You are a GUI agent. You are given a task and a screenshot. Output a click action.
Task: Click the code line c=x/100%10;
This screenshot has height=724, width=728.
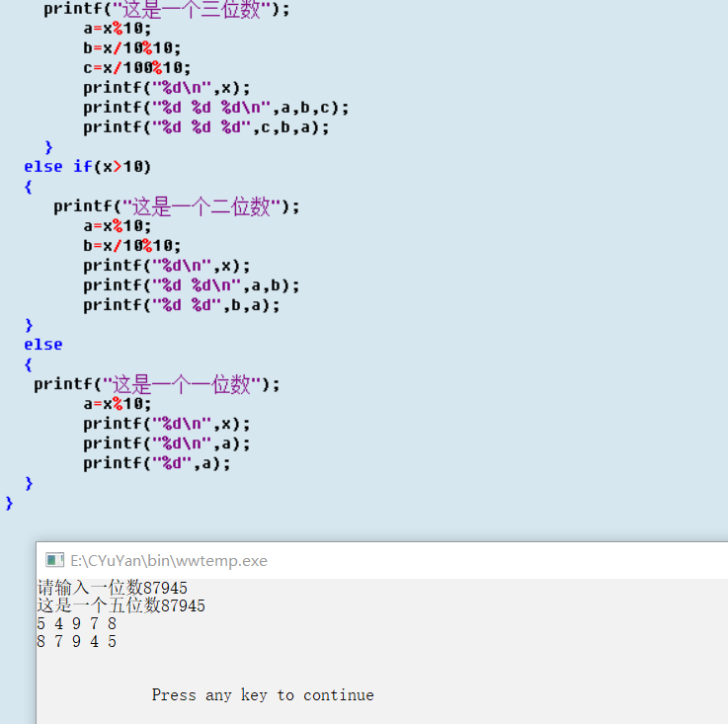pos(137,68)
